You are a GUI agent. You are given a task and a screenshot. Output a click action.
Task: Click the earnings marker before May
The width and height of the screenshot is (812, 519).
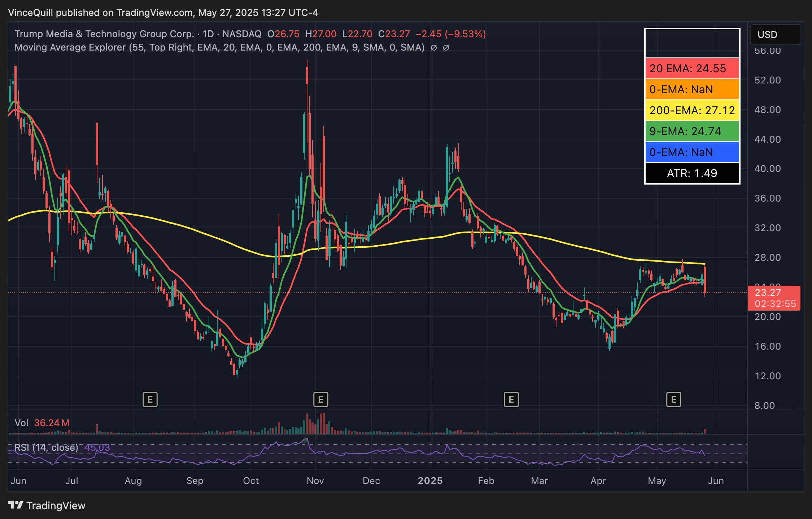pos(673,399)
